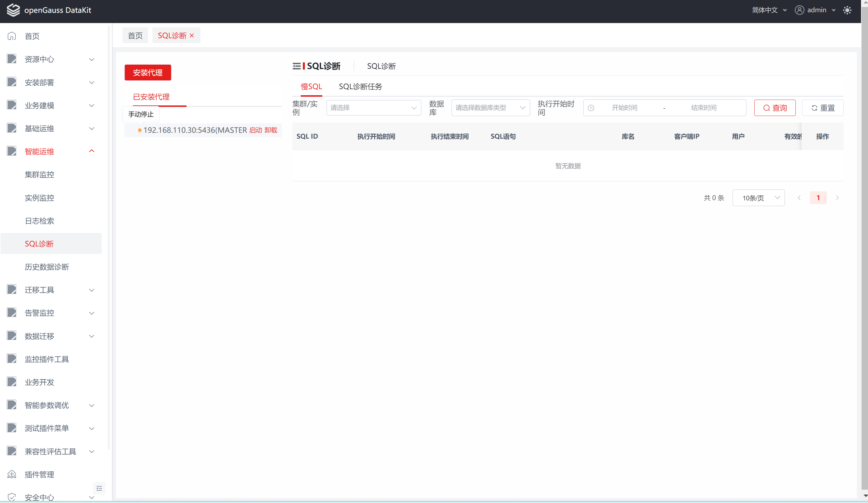Close the SQL诊断 tab with the X
The width and height of the screenshot is (868, 503).
pos(192,36)
